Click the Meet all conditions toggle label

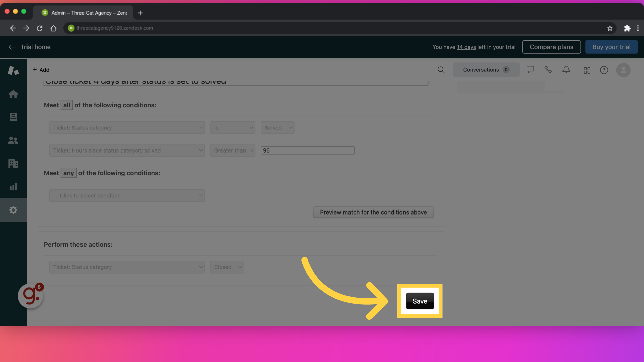[66, 104]
